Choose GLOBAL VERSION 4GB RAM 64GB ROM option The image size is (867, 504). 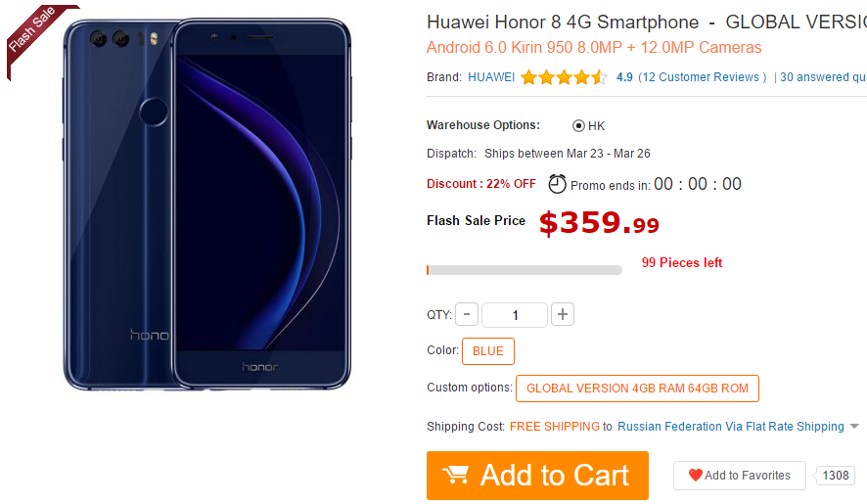click(637, 389)
